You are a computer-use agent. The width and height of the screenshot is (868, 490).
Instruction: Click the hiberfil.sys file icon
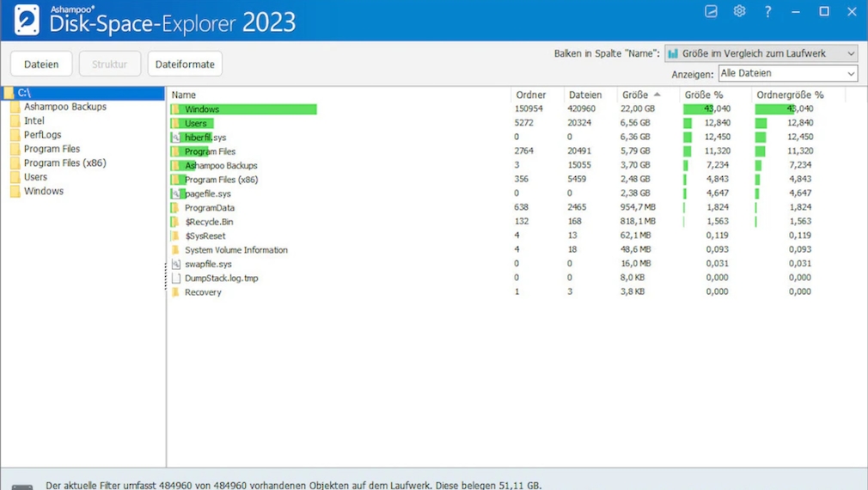[x=176, y=138]
